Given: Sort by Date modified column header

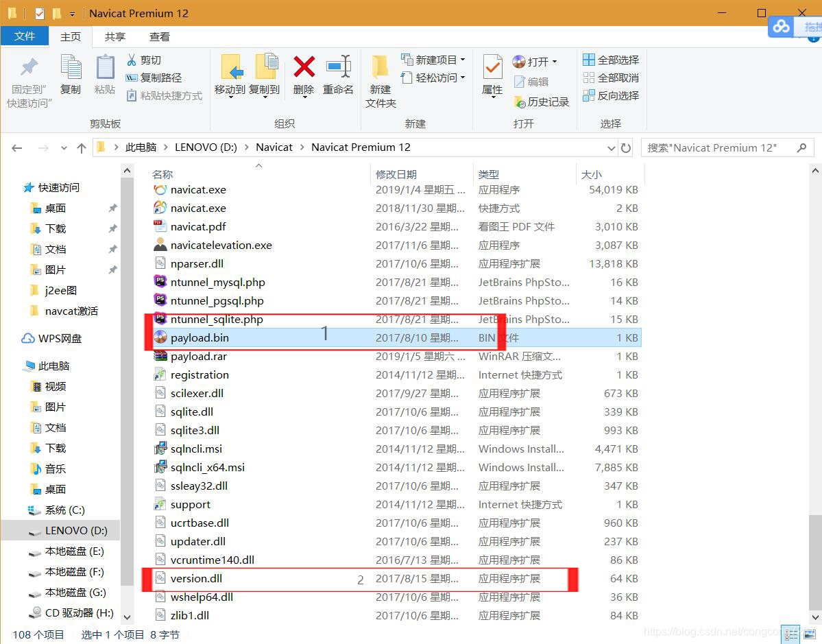Looking at the screenshot, I should point(396,174).
